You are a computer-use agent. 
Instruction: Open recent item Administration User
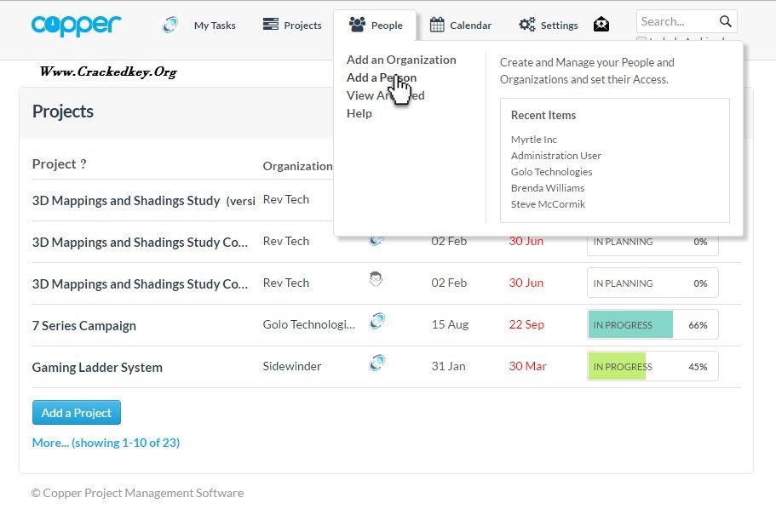tap(555, 156)
